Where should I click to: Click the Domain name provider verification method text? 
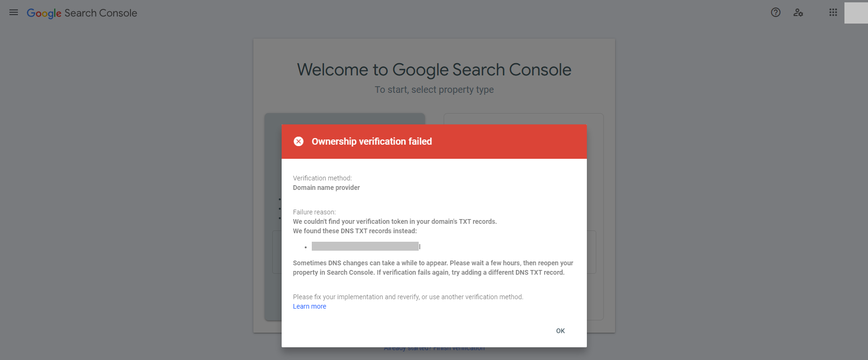pos(326,187)
